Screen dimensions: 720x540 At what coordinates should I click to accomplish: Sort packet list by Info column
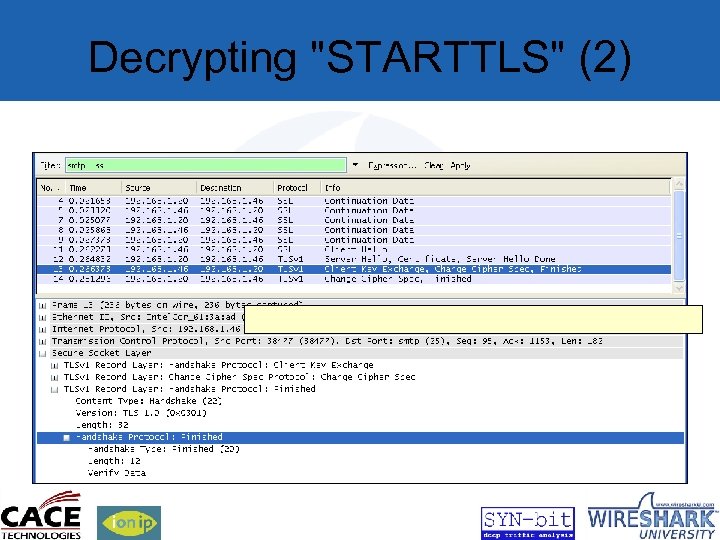(x=495, y=188)
